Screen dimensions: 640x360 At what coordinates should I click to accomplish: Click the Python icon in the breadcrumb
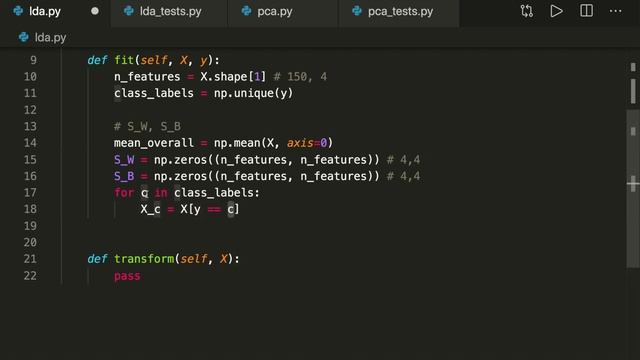click(x=24, y=37)
